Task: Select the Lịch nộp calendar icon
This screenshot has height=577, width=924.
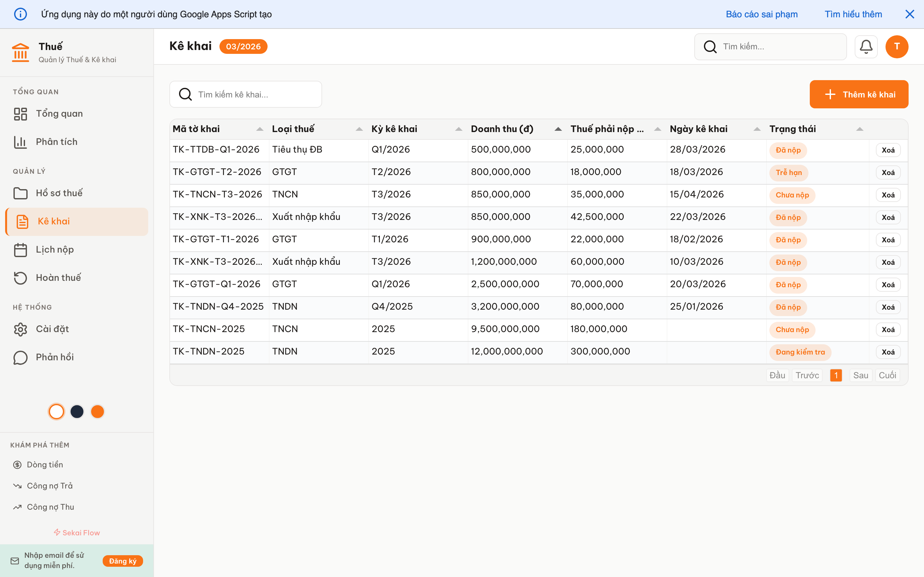Action: 20,250
